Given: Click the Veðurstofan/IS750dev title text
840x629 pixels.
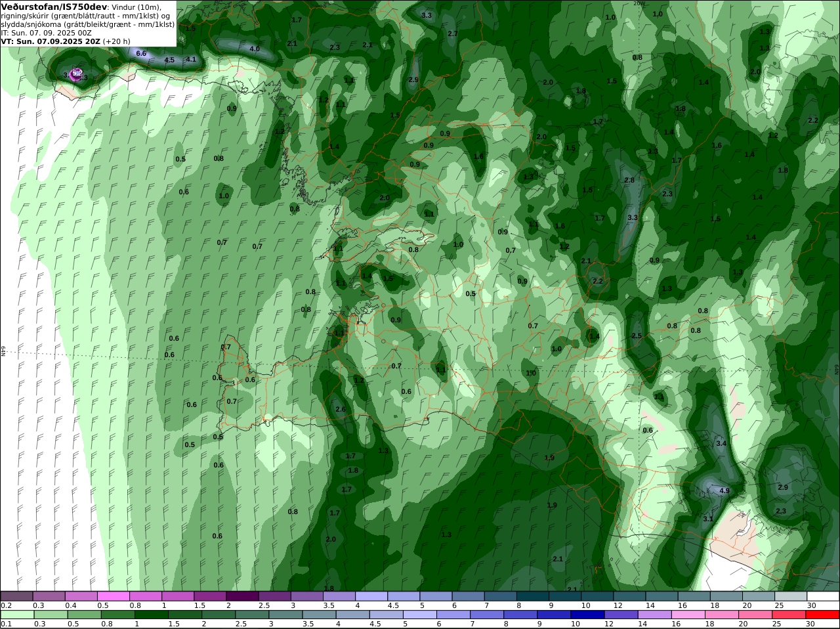Looking at the screenshot, I should (x=54, y=7).
